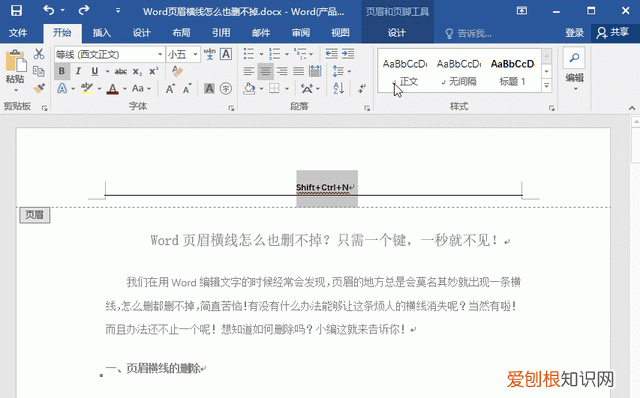The height and width of the screenshot is (398, 640).
Task: Click the Tell Me lightbulb (告诉我)
Action: point(449,33)
